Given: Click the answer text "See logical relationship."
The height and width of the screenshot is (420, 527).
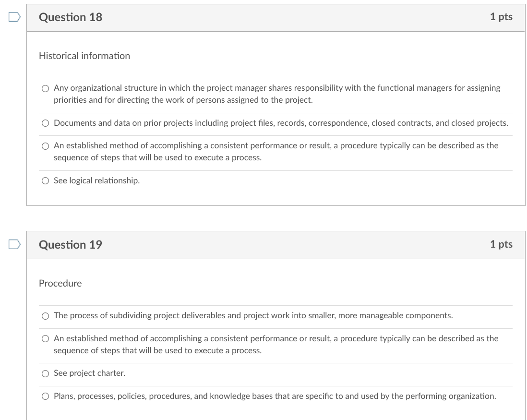Looking at the screenshot, I should click(96, 180).
